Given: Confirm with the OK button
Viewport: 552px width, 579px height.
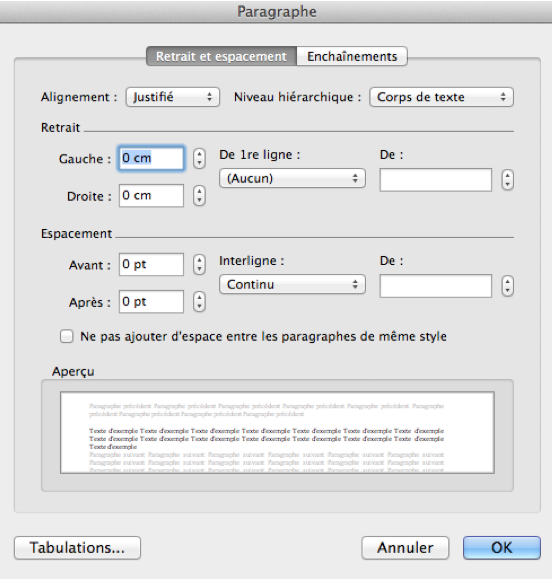Looking at the screenshot, I should (x=502, y=548).
